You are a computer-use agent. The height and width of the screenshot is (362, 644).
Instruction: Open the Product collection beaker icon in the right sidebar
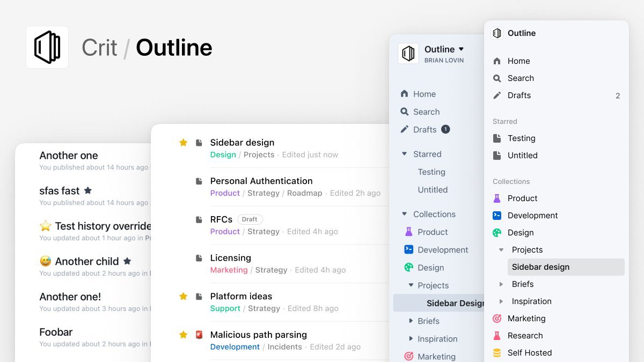point(497,198)
